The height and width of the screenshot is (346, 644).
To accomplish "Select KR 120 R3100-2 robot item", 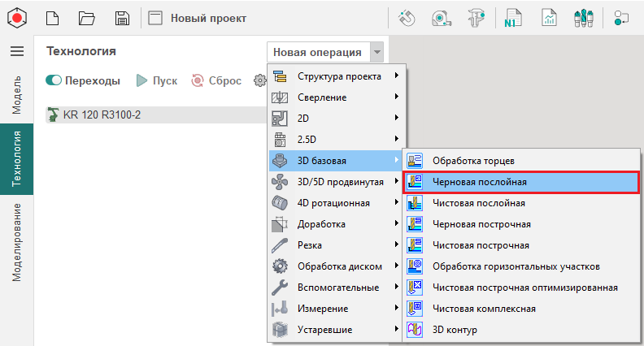I will click(x=102, y=115).
